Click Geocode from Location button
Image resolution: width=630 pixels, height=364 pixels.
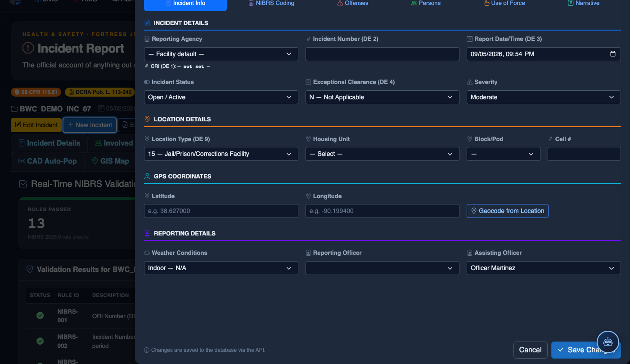pos(508,211)
